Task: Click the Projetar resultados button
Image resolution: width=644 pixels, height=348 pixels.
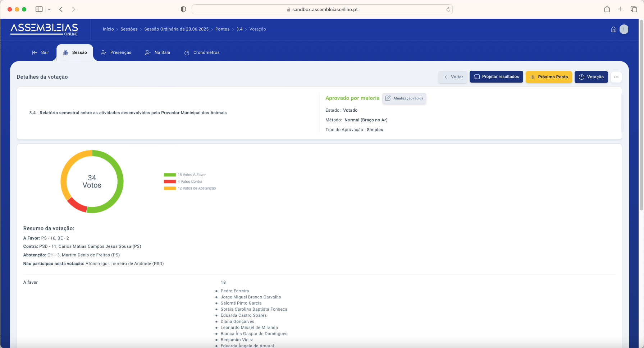Action: tap(496, 77)
